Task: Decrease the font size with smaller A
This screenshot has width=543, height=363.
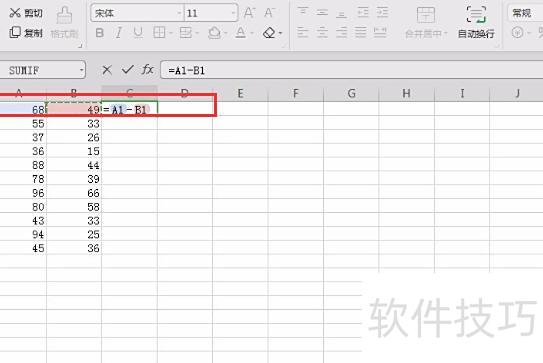Action: point(269,13)
